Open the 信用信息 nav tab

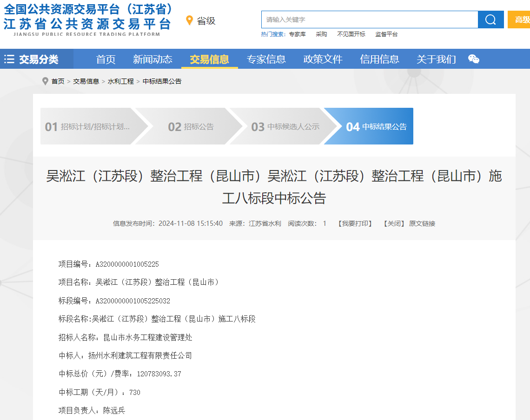(x=379, y=59)
